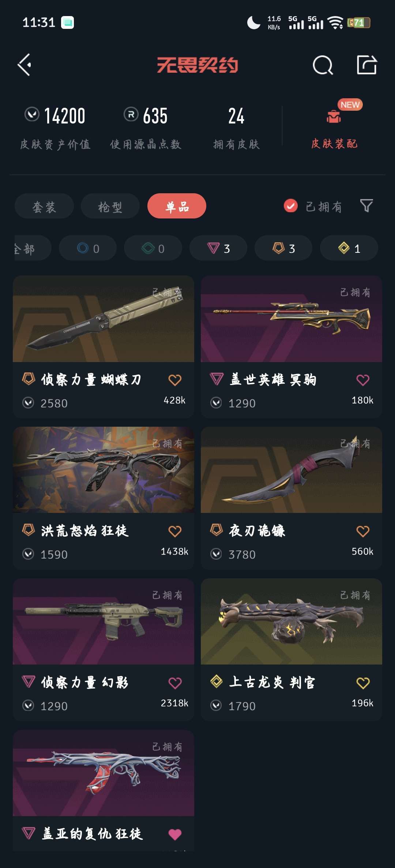Toggle the 已拥有 owned checkbox
This screenshot has width=395, height=868.
pyautogui.click(x=291, y=206)
